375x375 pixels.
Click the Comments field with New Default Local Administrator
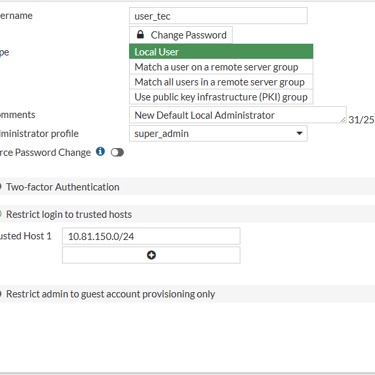(x=238, y=115)
